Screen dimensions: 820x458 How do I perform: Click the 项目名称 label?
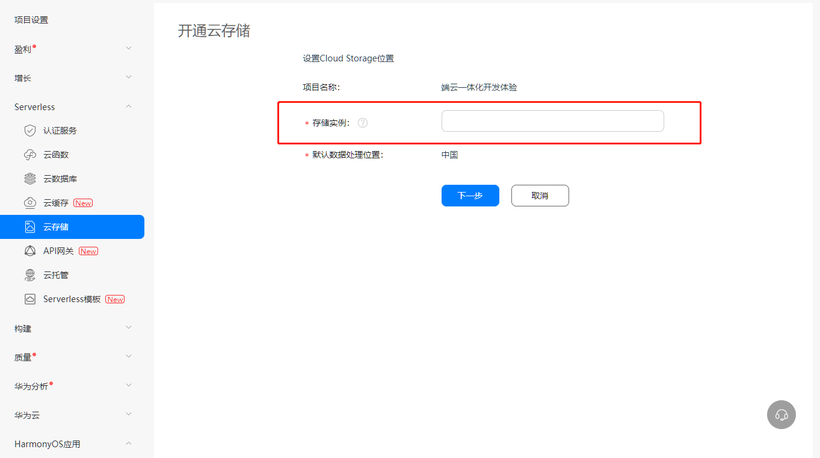321,87
